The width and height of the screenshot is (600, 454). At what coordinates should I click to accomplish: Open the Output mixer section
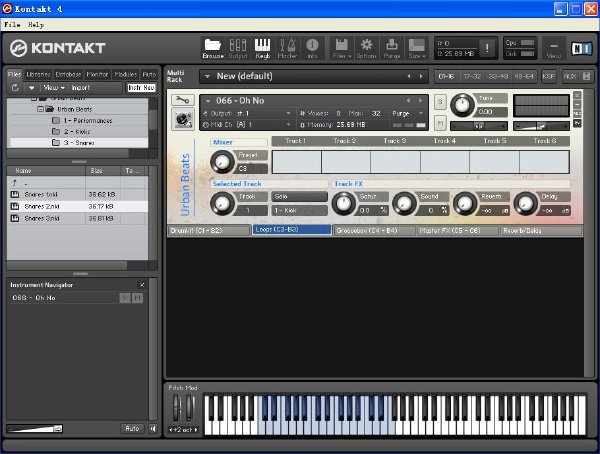(x=238, y=48)
